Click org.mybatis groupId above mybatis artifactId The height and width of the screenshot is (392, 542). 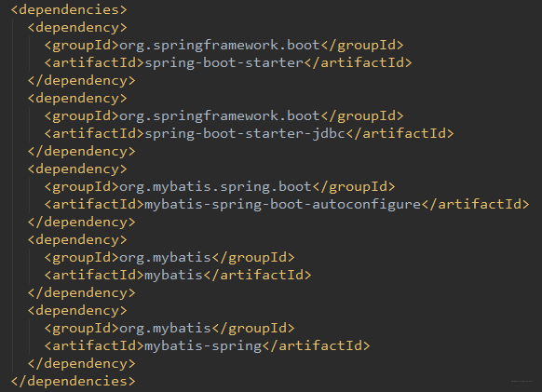[x=165, y=258]
